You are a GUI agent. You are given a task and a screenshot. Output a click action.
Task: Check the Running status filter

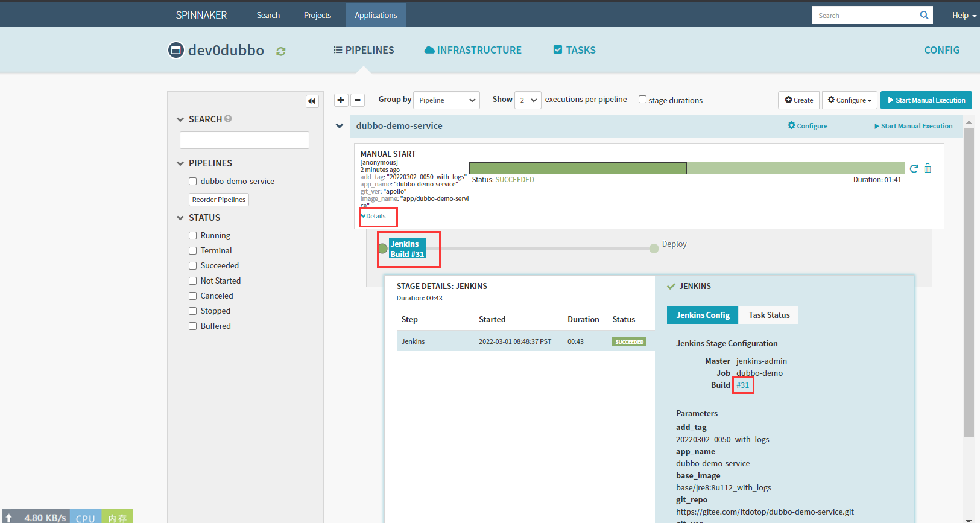[x=193, y=235]
